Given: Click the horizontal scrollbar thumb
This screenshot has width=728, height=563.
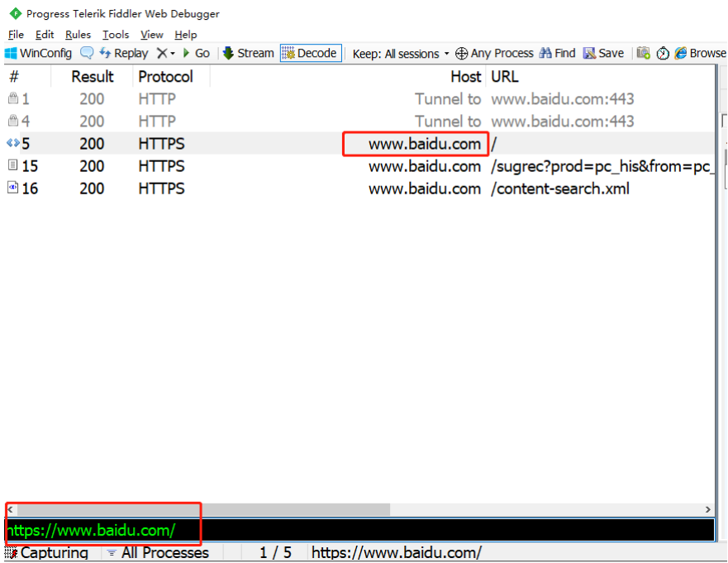Looking at the screenshot, I should point(203,509).
